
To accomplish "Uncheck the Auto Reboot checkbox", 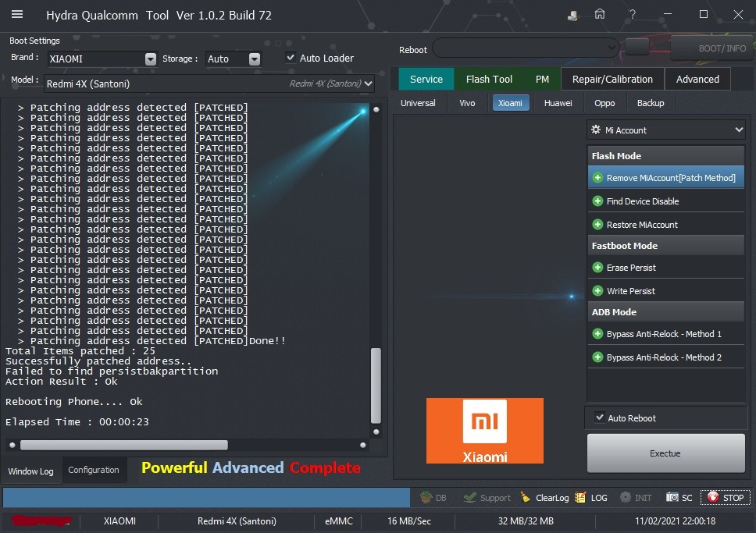I will pyautogui.click(x=600, y=418).
